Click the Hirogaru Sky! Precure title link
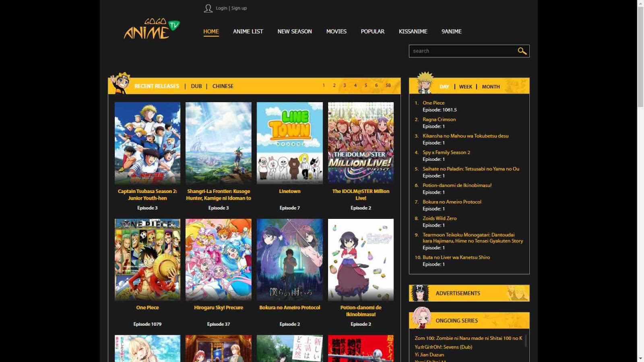The image size is (644, 362). 219,308
